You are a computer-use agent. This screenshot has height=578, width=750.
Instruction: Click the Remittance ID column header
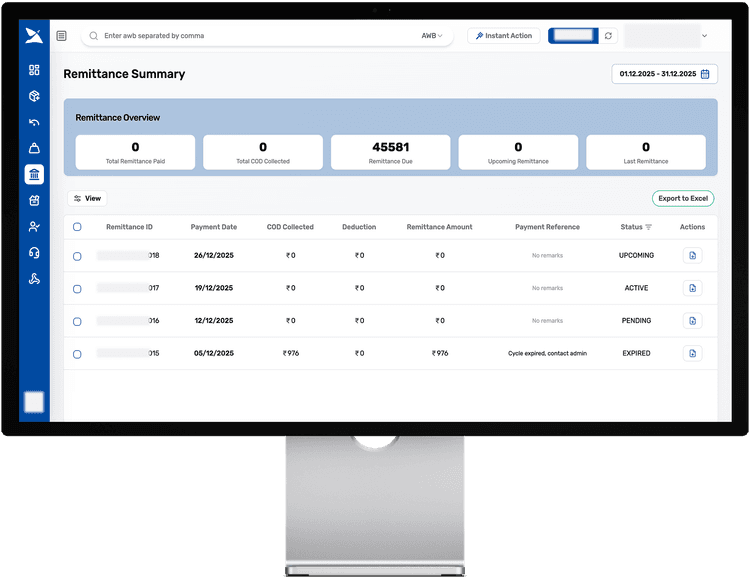point(129,227)
